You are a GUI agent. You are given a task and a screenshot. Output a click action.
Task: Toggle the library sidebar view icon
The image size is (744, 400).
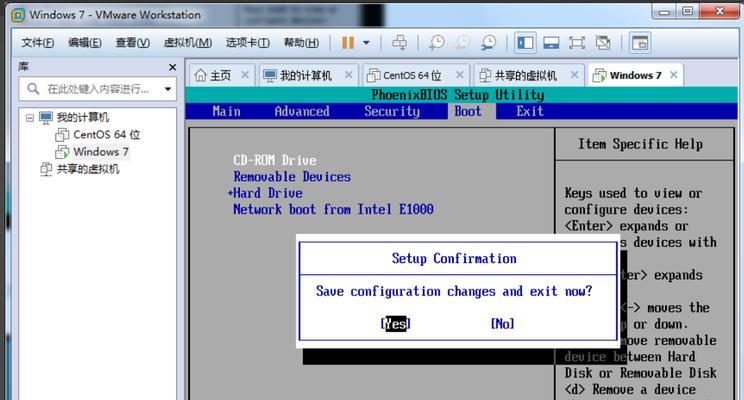pyautogui.click(x=525, y=43)
